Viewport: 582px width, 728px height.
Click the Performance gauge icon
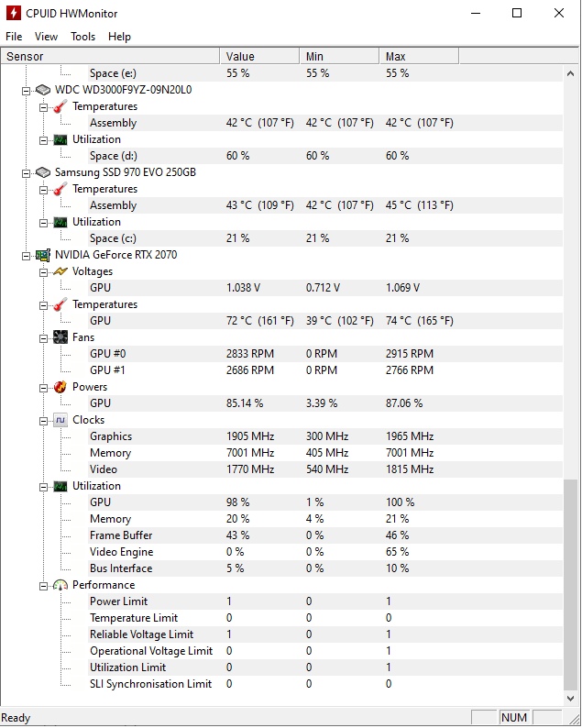click(x=60, y=585)
